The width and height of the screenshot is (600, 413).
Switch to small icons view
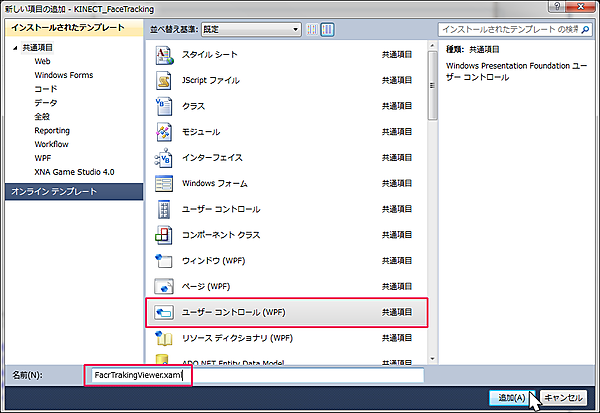pyautogui.click(x=312, y=29)
